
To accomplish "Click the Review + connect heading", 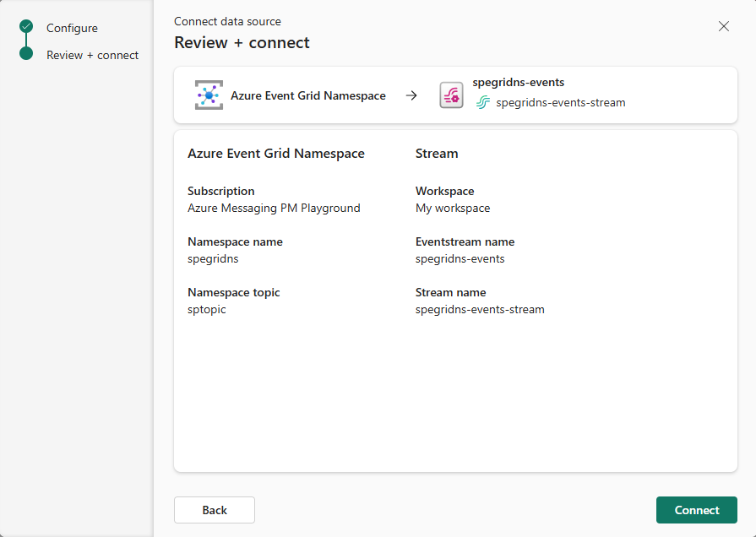I will (x=242, y=41).
